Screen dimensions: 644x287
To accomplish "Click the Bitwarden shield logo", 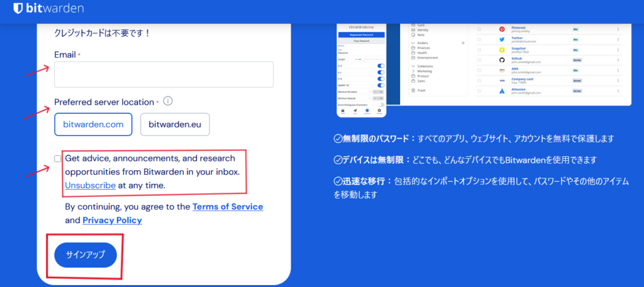I will [x=18, y=9].
